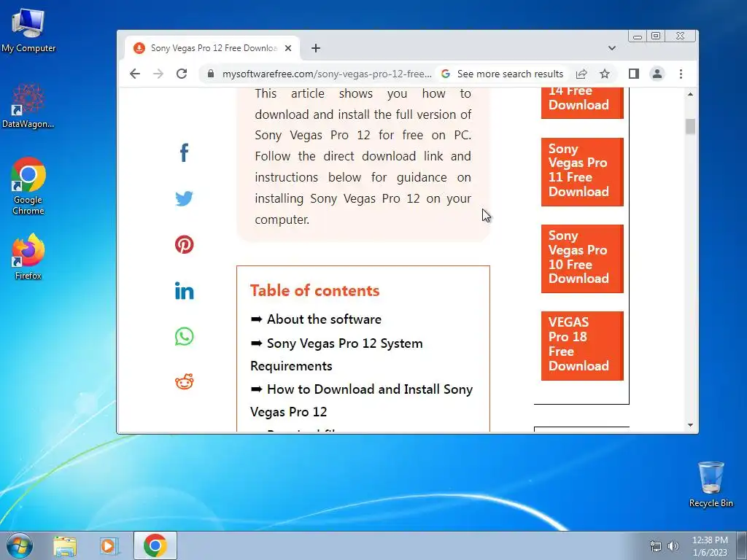
Task: Share the article on Facebook
Action: [185, 153]
